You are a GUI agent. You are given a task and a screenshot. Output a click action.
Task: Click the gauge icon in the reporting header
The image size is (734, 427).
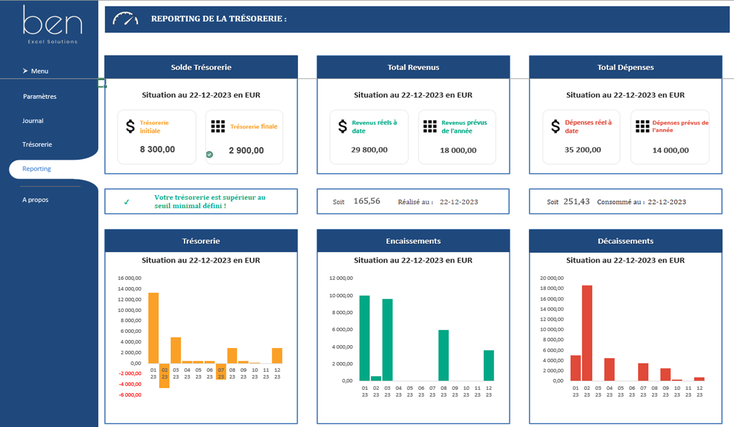(126, 19)
